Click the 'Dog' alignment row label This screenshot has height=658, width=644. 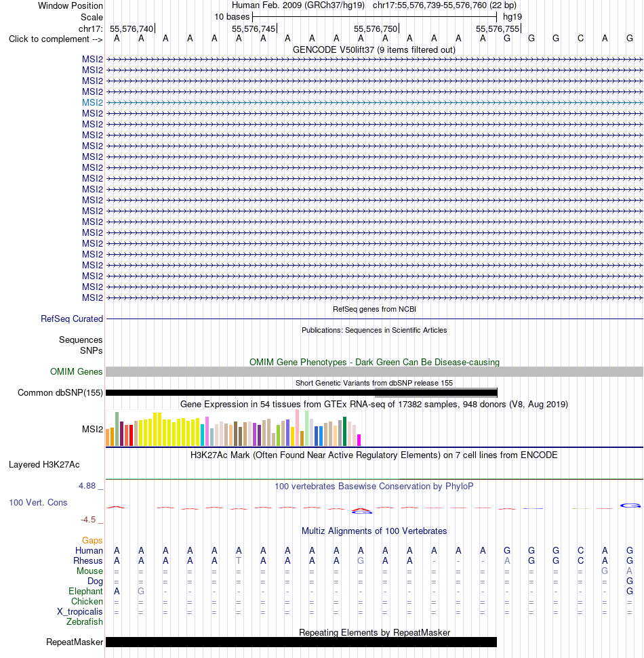click(x=96, y=581)
